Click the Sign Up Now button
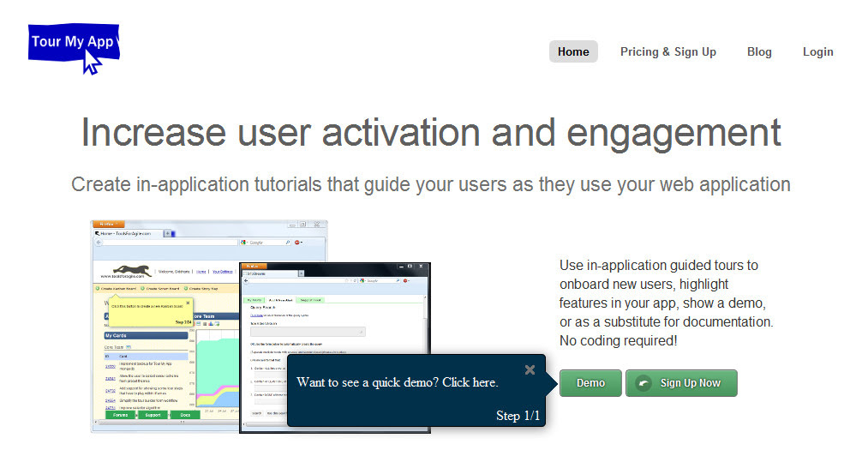Viewport: 868px width, 462px height. pos(681,383)
